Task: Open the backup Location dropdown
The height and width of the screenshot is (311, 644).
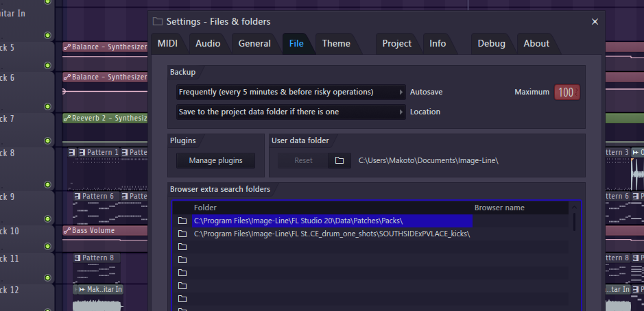Action: tap(289, 112)
